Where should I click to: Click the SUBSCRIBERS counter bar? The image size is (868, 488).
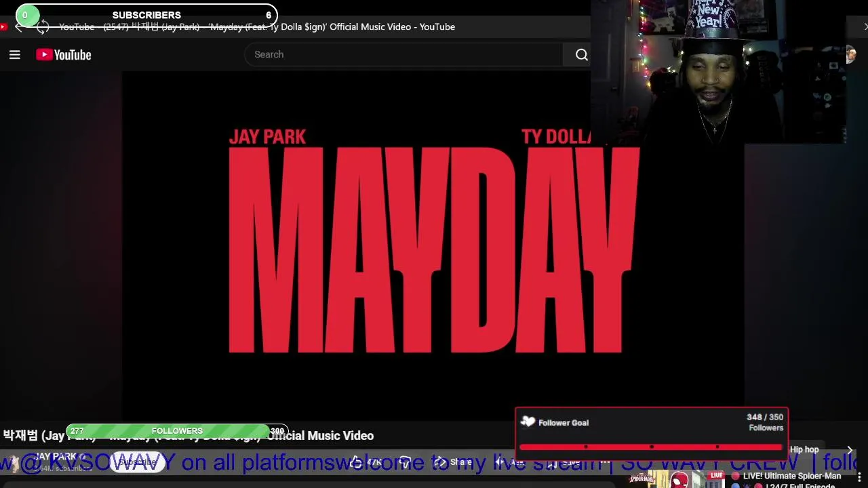pyautogui.click(x=146, y=15)
